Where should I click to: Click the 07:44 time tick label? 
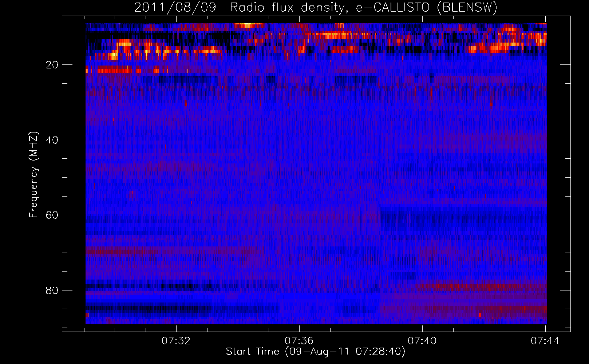(545, 341)
